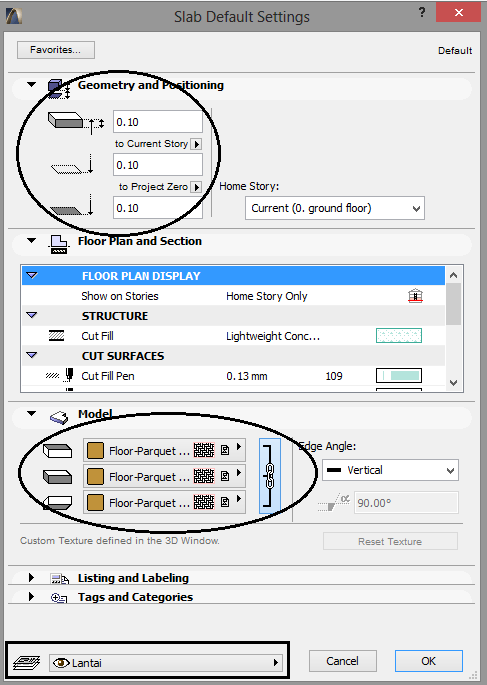Screen dimensions: 487x685
Task: Click the custom edge angle icon
Action: click(x=334, y=502)
